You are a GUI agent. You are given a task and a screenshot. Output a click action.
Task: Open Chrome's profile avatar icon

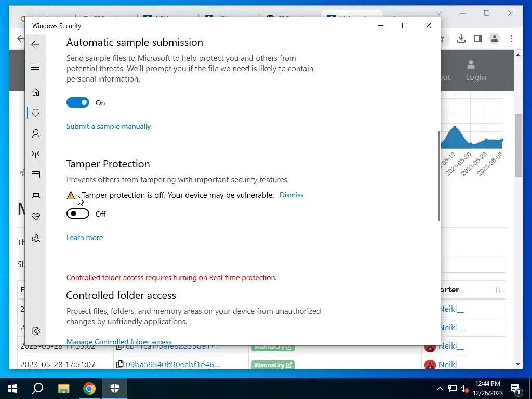pos(495,38)
